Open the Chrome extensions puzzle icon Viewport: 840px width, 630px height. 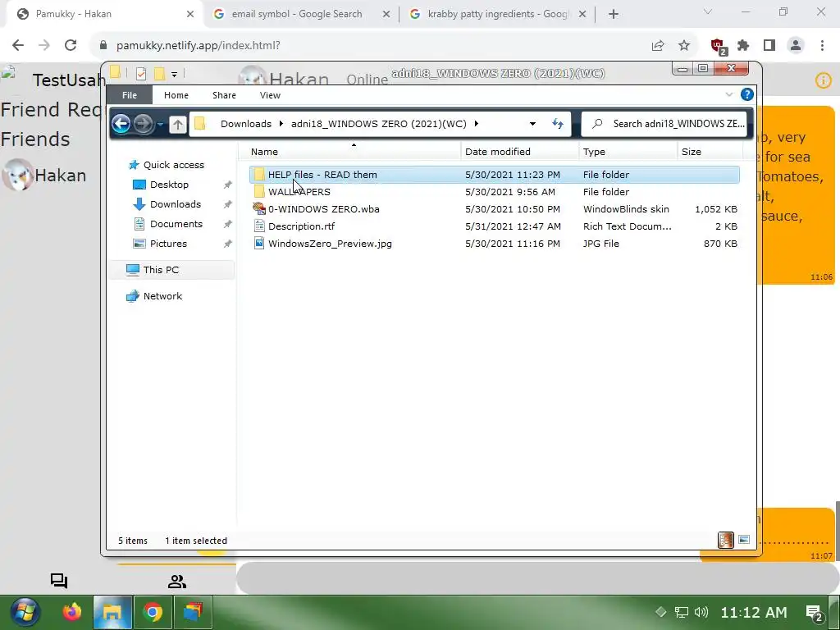coord(743,46)
